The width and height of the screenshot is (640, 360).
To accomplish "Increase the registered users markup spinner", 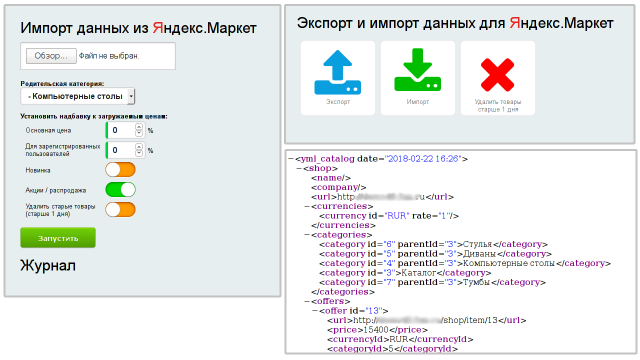I will [x=139, y=147].
